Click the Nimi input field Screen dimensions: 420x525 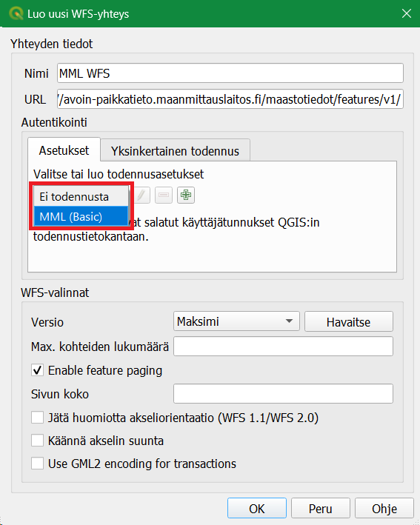[x=230, y=73]
